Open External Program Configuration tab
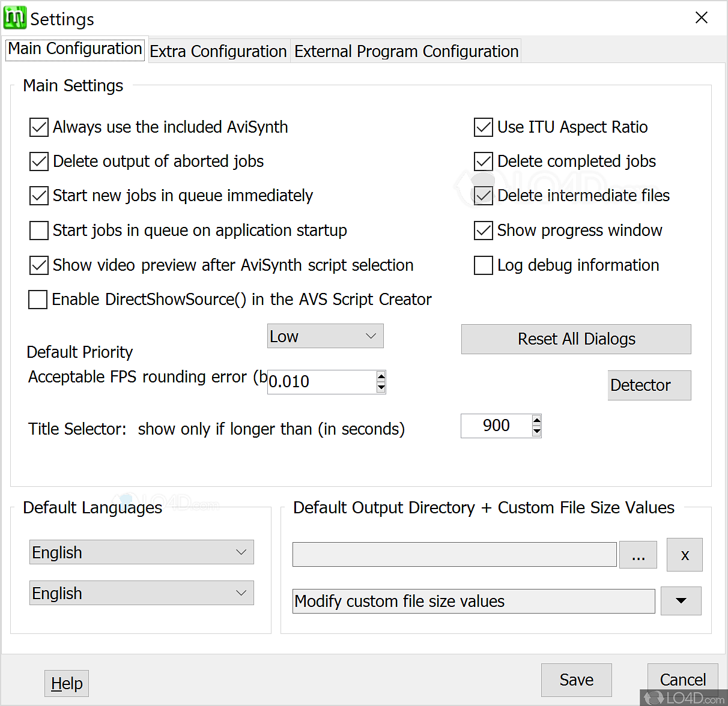This screenshot has width=728, height=706. coord(406,52)
